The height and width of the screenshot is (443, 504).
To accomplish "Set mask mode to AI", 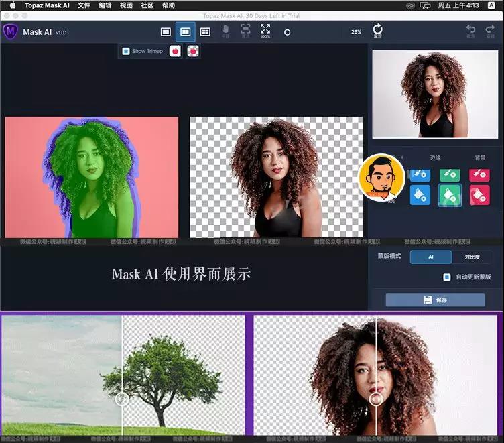I will point(431,257).
